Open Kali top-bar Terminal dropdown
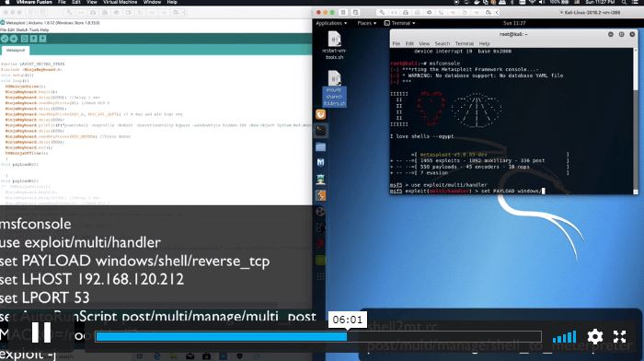The height and width of the screenshot is (361, 644). tap(399, 23)
